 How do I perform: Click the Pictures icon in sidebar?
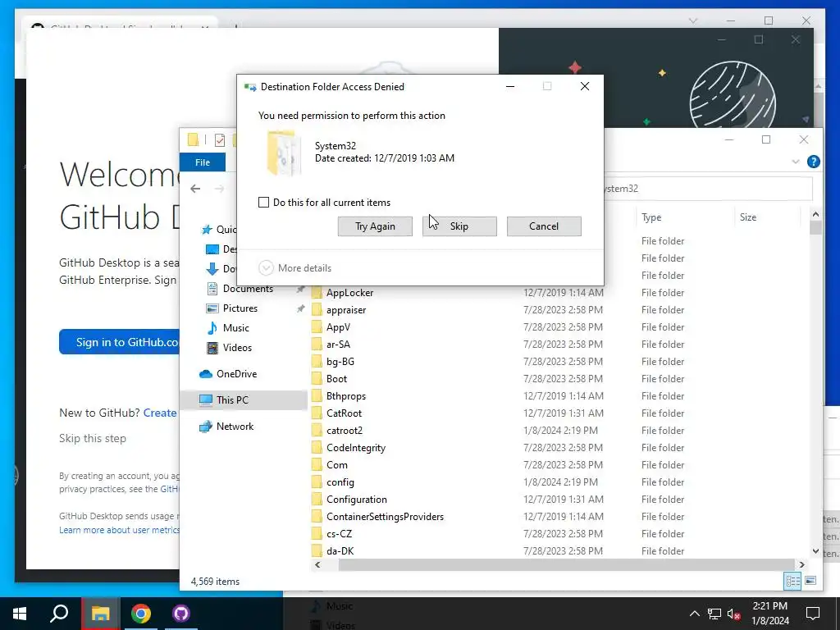(212, 308)
